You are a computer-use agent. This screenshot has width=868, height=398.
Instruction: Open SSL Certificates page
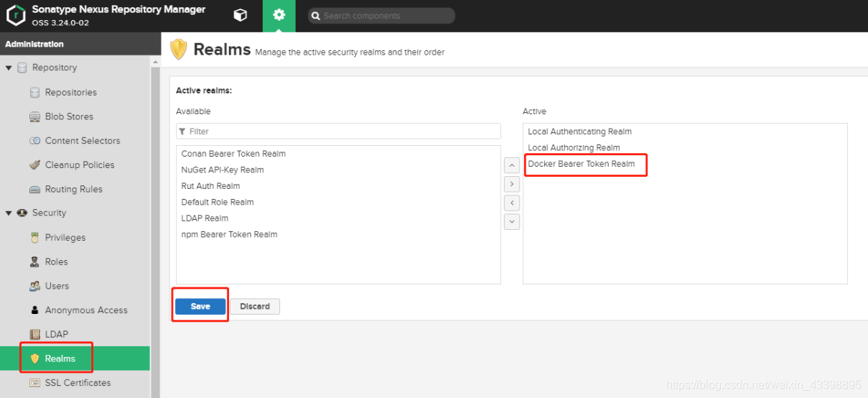[78, 383]
